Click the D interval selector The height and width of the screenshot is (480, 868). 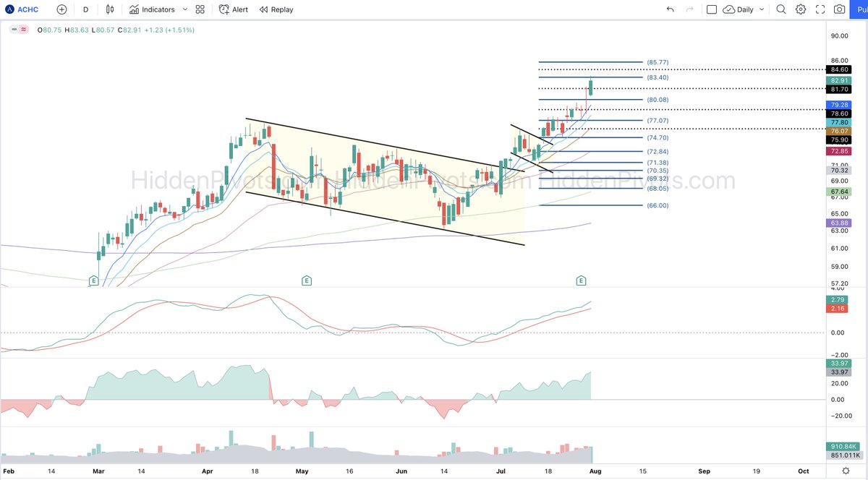[x=85, y=9]
